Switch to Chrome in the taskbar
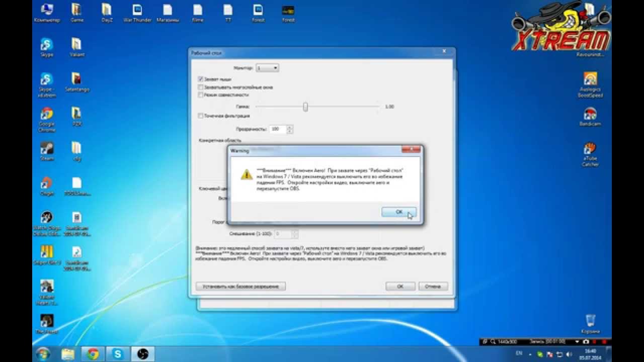The width and height of the screenshot is (644, 362). point(93,354)
